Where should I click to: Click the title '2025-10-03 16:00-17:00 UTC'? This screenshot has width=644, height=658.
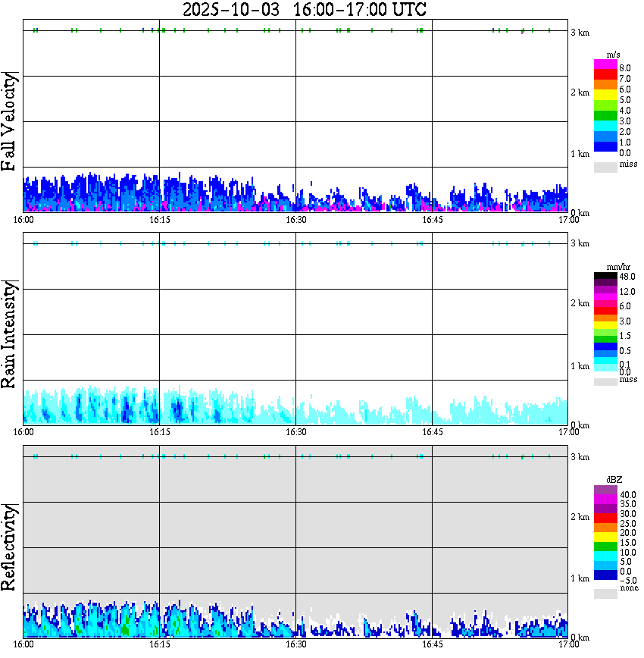(x=305, y=9)
